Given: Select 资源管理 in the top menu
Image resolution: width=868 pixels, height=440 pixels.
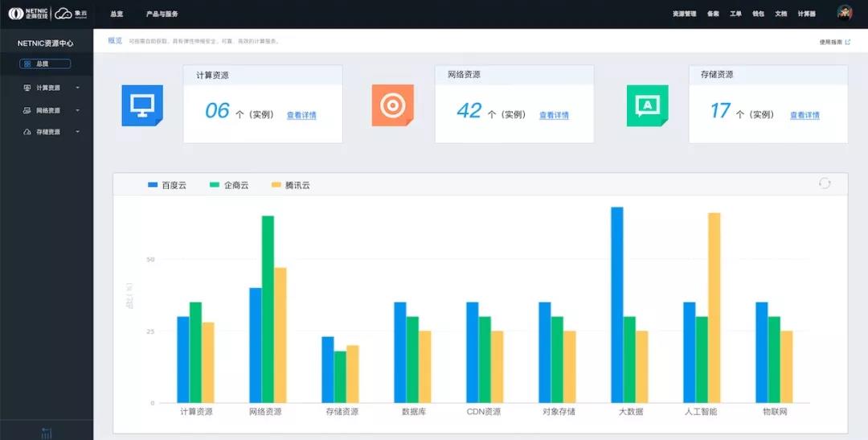Looking at the screenshot, I should (x=684, y=14).
